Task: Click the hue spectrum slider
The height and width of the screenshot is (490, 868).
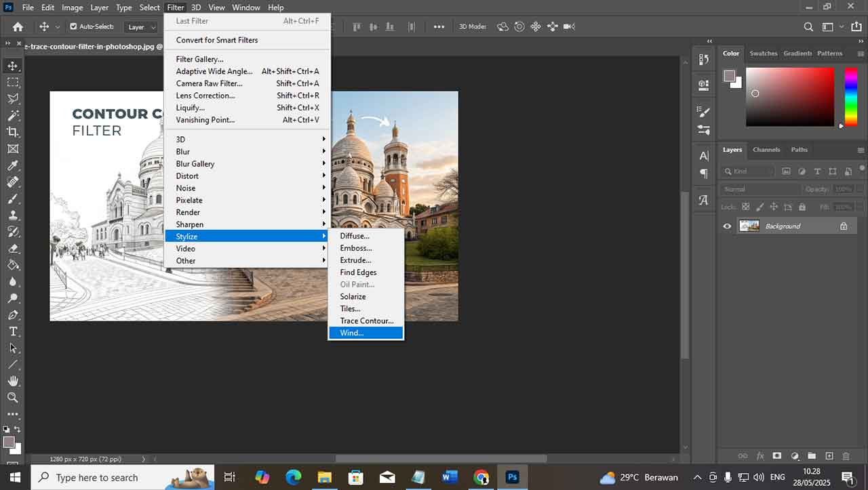Action: click(850, 97)
